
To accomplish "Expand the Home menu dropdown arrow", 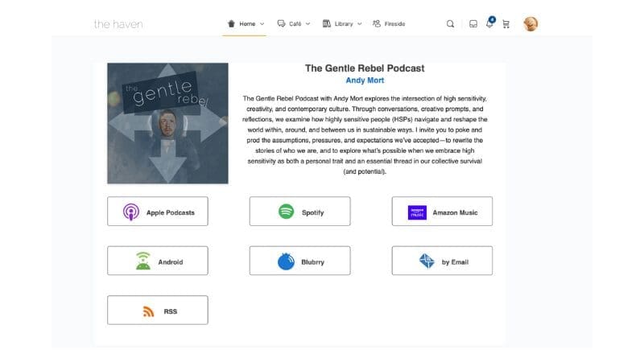I will tap(262, 24).
